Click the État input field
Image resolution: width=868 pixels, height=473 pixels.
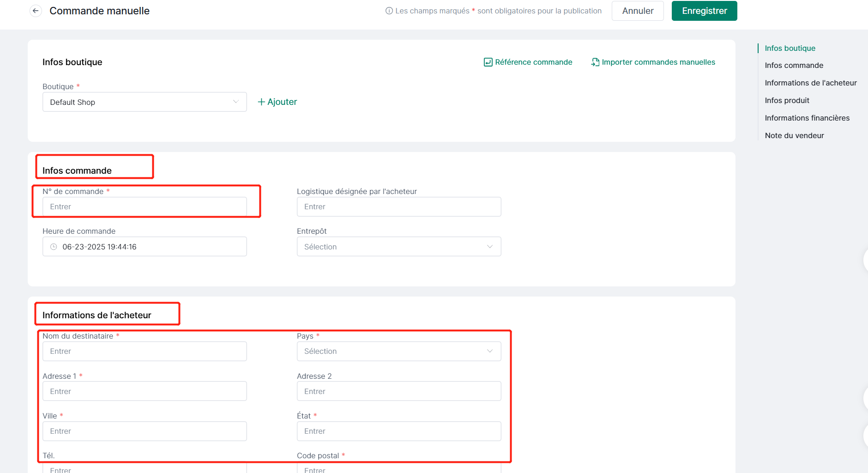pyautogui.click(x=399, y=431)
